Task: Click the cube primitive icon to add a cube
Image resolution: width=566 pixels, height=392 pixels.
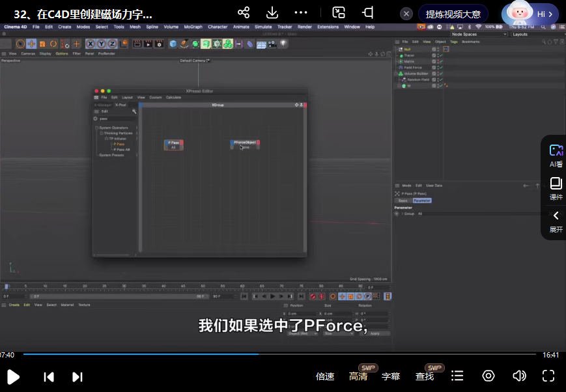Action: (x=172, y=44)
